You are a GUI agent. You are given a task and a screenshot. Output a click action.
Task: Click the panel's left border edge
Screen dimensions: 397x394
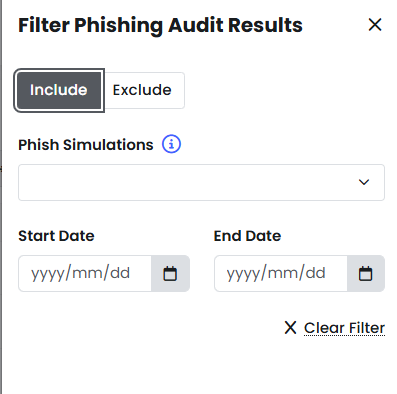(x=1, y=197)
